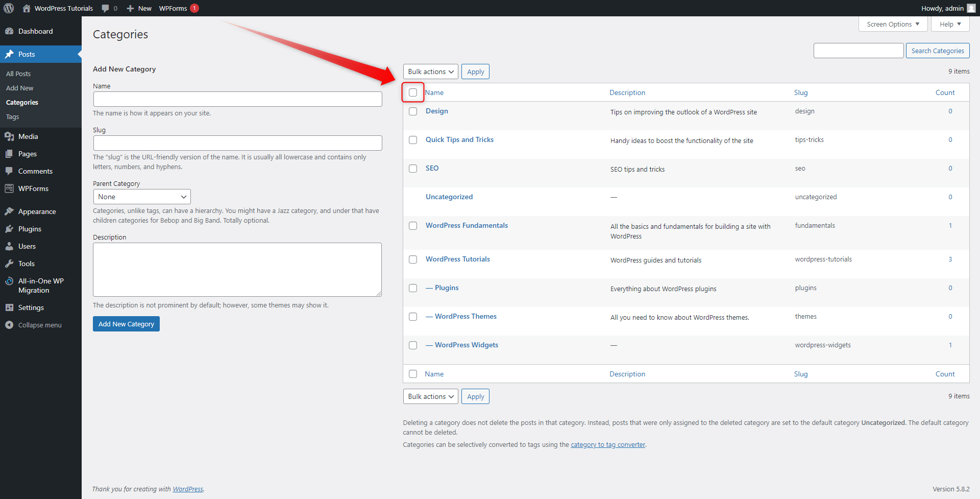This screenshot has height=499, width=980.
Task: Open the Uncategorized category link
Action: click(x=449, y=197)
